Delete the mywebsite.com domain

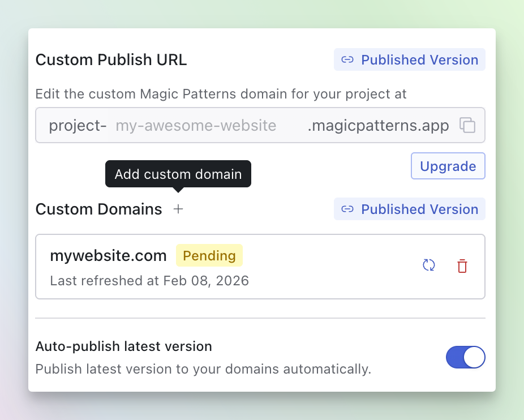click(x=462, y=266)
